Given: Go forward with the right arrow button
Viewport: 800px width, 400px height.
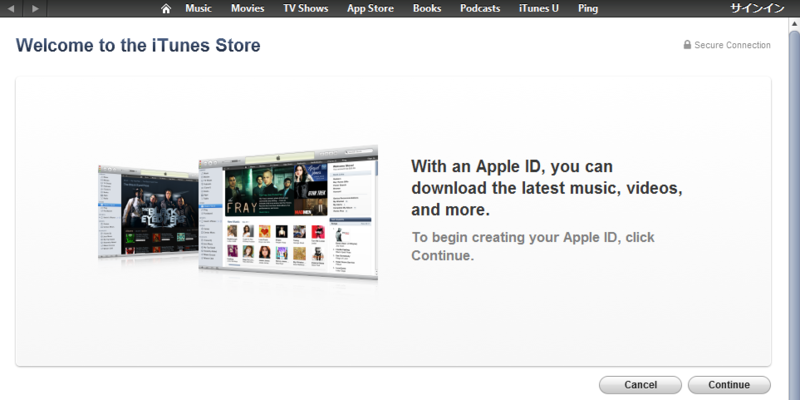Looking at the screenshot, I should [x=35, y=8].
